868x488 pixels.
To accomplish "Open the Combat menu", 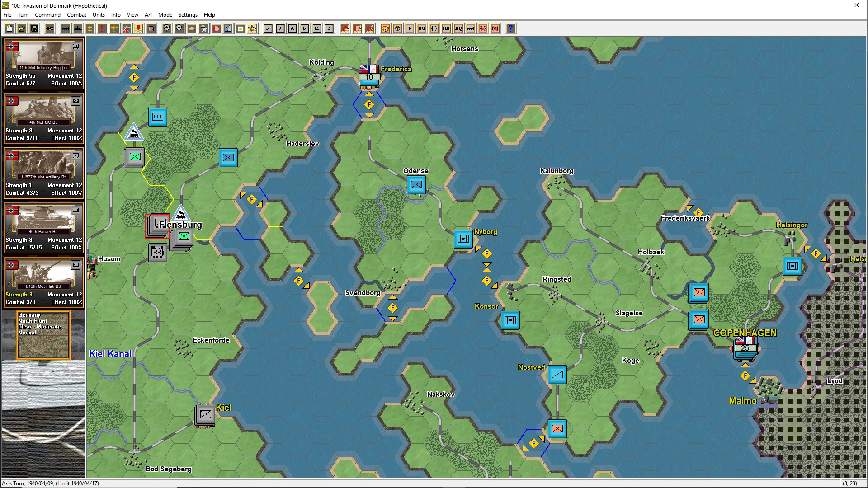I will click(76, 15).
